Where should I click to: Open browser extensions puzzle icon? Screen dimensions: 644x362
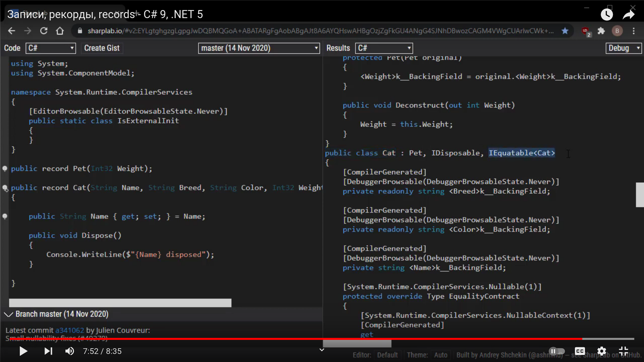tap(601, 31)
